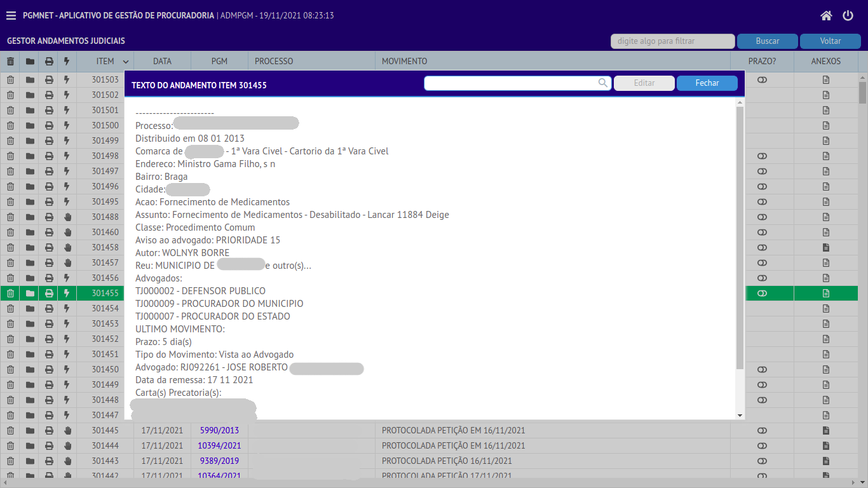
Task: Click lightning bolt icon on row 301498
Action: tap(67, 156)
